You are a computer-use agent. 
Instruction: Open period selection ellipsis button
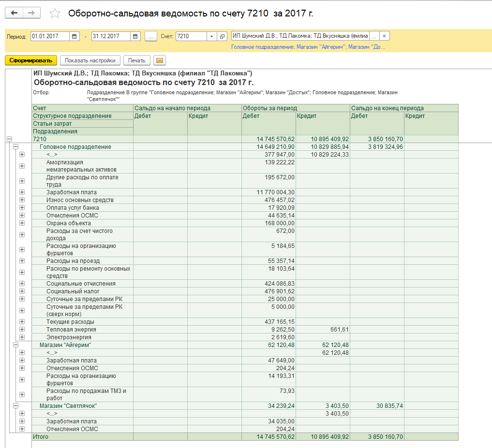point(150,36)
